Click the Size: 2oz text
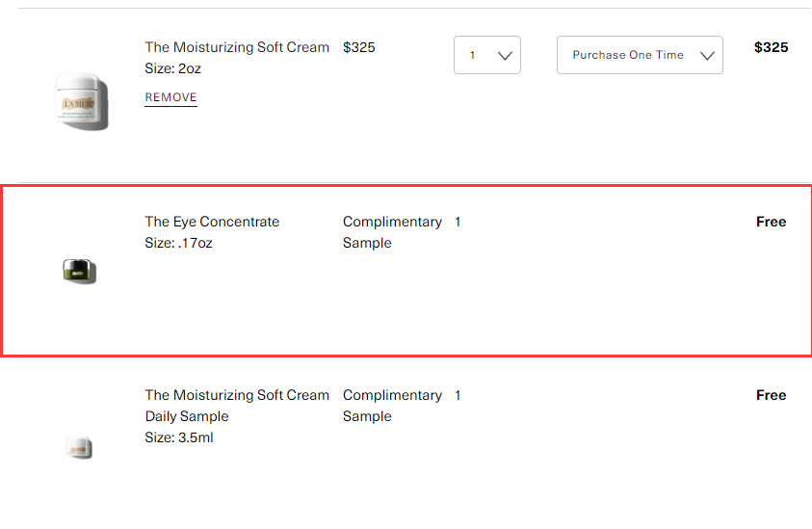Screen dimensions: 812x529 [x=173, y=68]
